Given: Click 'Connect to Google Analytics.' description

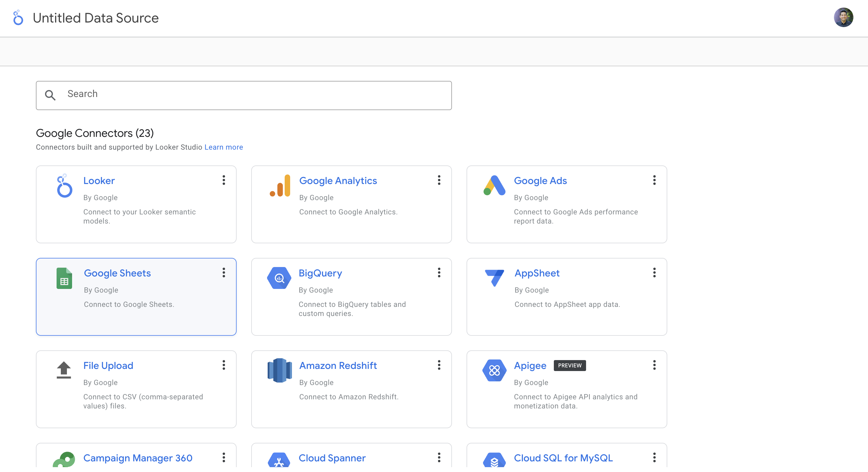Looking at the screenshot, I should (349, 212).
